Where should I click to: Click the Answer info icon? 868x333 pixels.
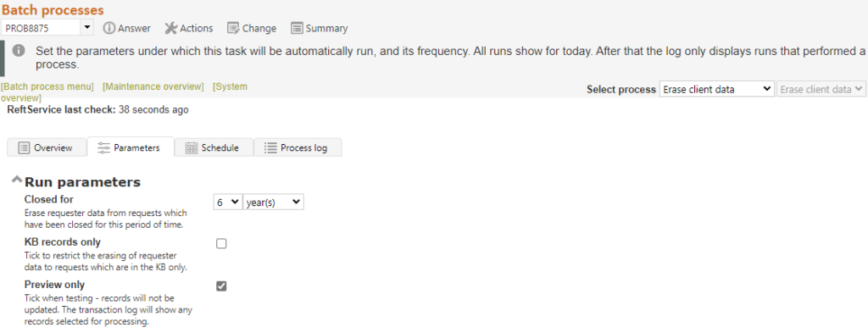point(109,28)
